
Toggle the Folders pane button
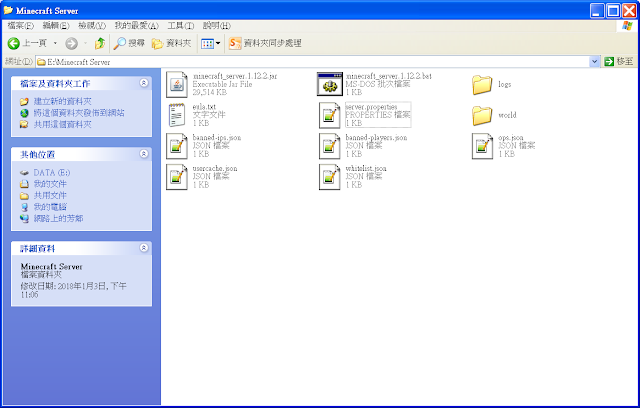(171, 43)
